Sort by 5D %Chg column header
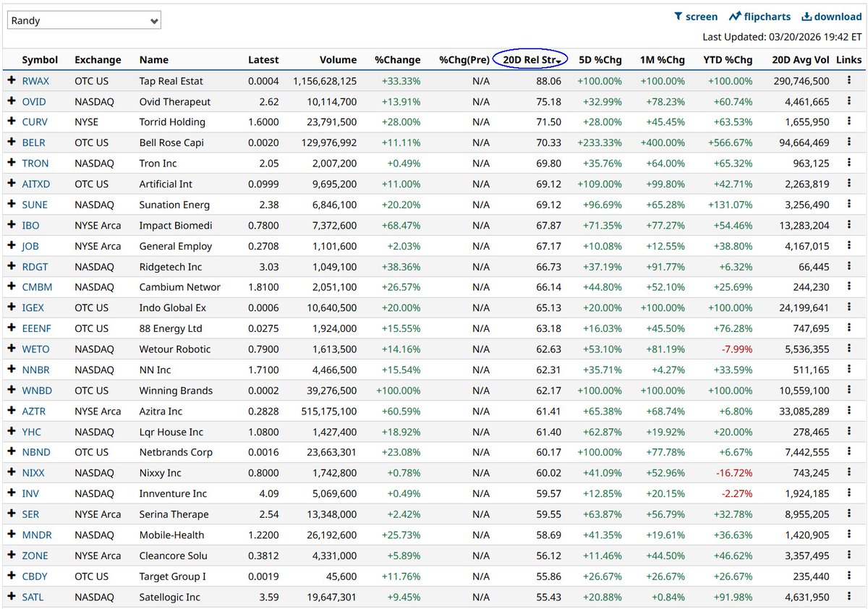Viewport: 868px width, 609px height. 600,60
